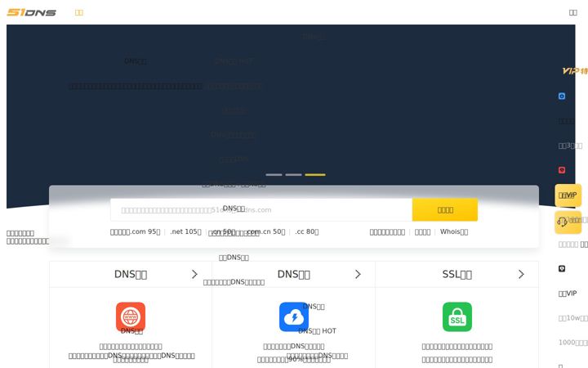Click the top-right header menu item
The width and height of the screenshot is (588, 368).
tap(573, 12)
